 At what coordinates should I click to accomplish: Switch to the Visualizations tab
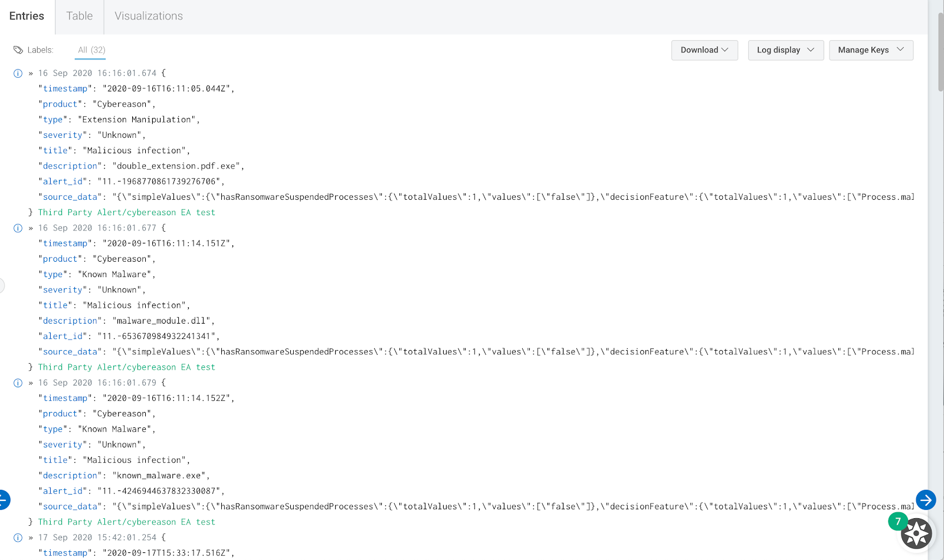pos(149,16)
